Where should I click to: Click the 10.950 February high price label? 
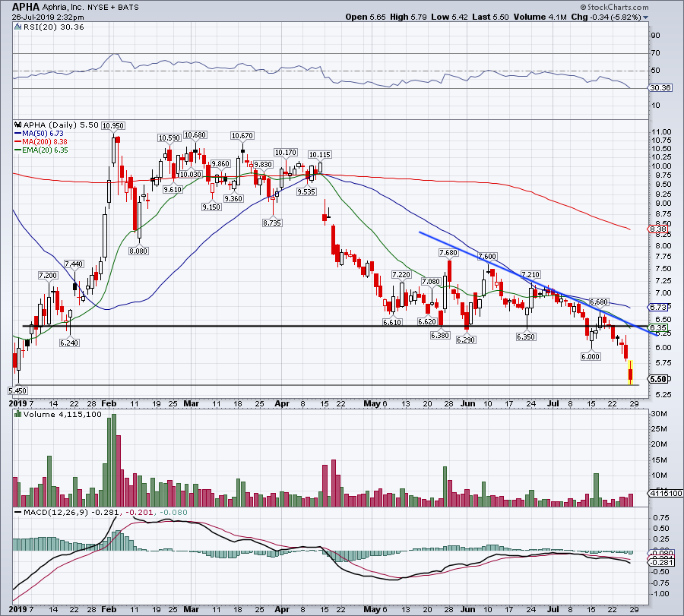[x=113, y=125]
